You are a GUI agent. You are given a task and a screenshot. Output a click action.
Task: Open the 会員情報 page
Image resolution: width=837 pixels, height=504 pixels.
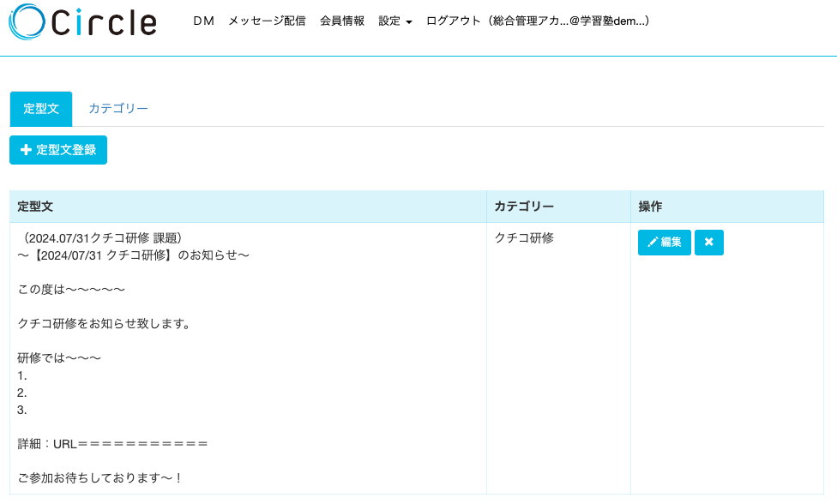click(342, 21)
